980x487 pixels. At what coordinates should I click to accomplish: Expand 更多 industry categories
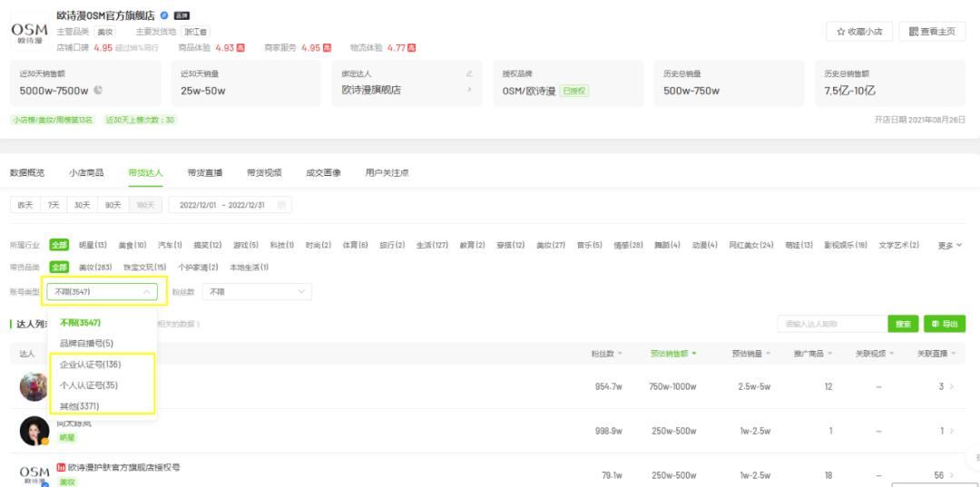(x=949, y=245)
